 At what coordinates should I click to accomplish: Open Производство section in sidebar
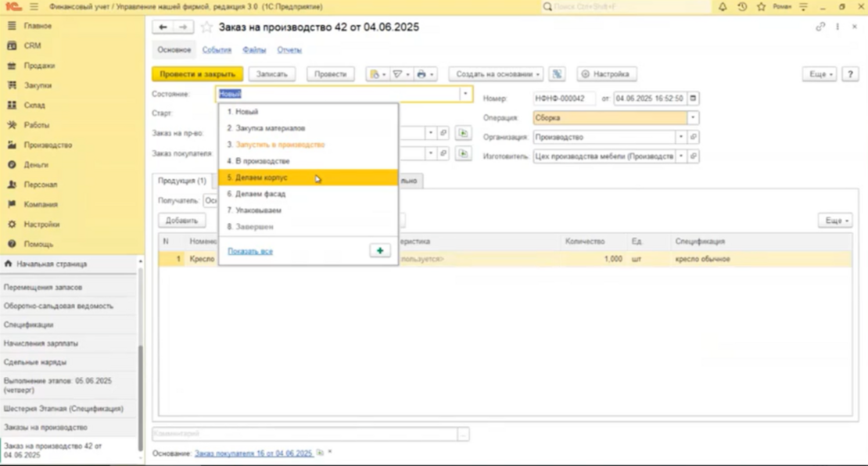[x=48, y=145]
